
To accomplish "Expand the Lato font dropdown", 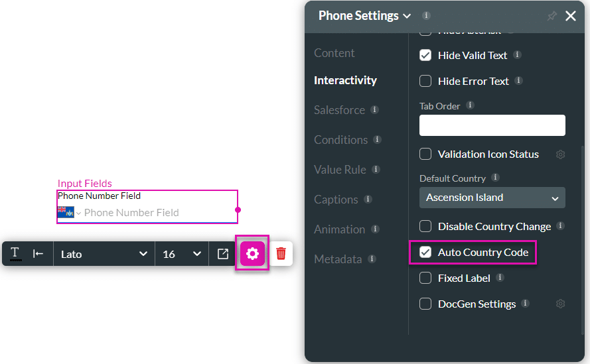I will [x=104, y=254].
